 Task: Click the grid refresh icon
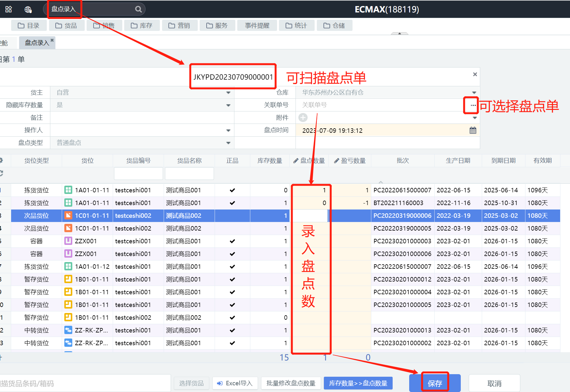[1, 173]
